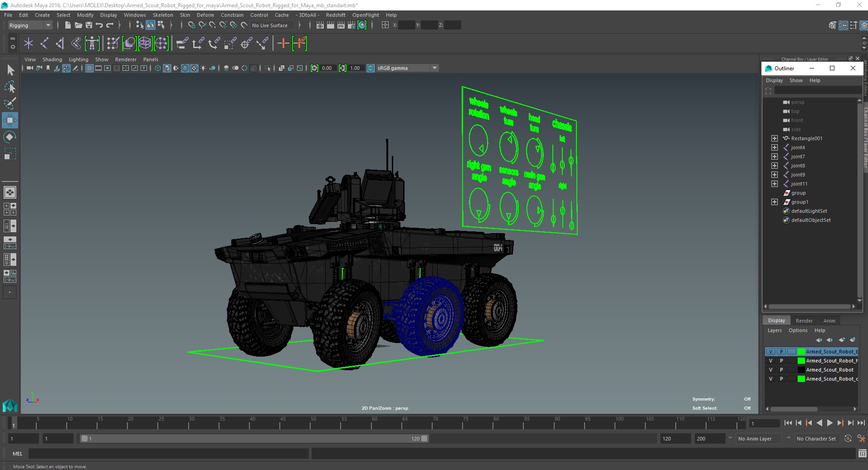Enable Snap to Points

[213, 25]
